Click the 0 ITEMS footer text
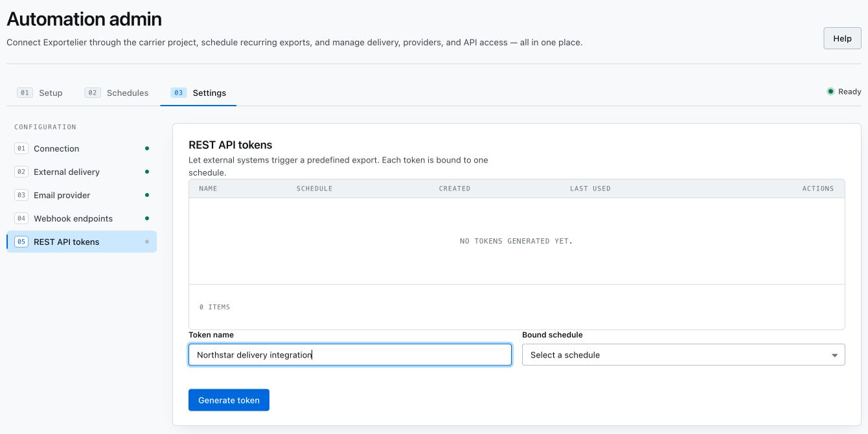The image size is (868, 434). click(x=214, y=307)
